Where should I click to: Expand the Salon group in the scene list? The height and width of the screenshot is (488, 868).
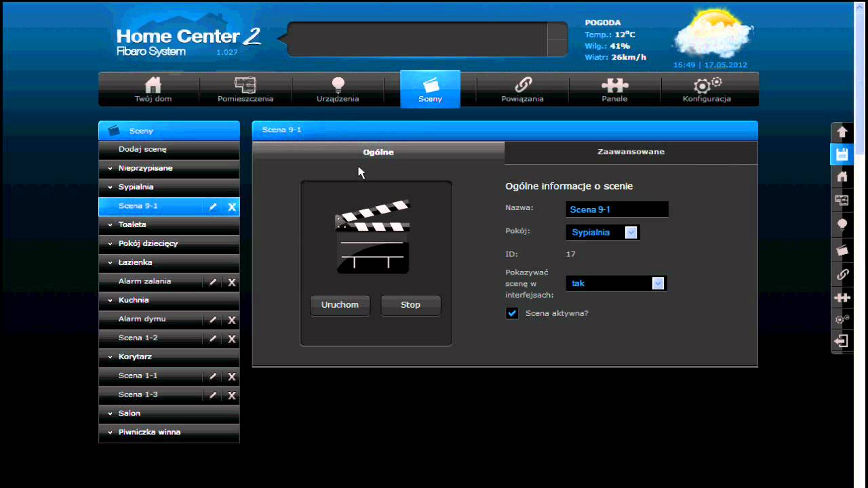click(x=169, y=413)
